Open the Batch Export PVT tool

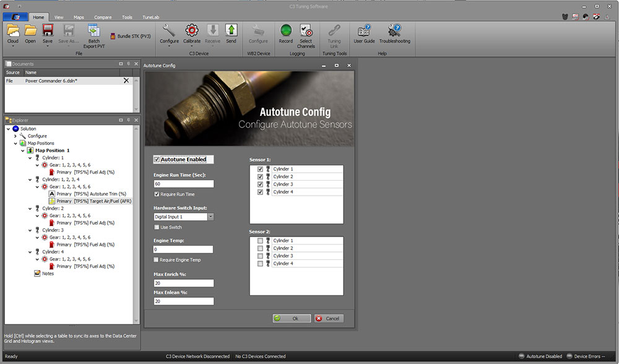tap(93, 30)
